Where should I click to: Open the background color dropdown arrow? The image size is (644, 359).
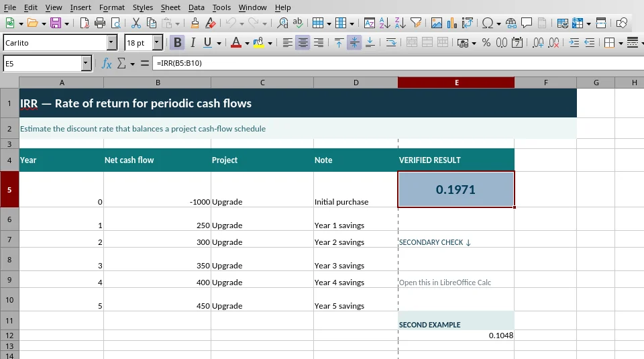(x=270, y=43)
